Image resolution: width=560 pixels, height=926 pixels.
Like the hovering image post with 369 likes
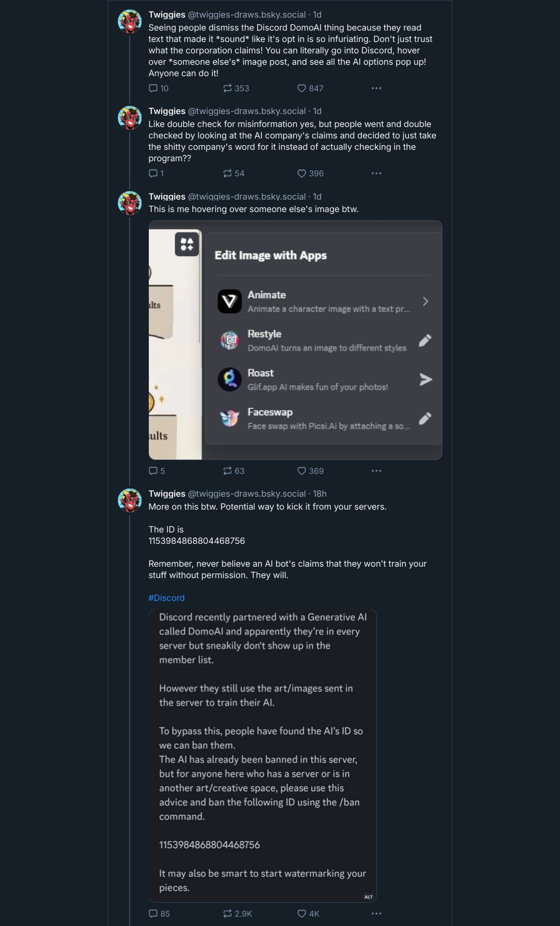310,471
